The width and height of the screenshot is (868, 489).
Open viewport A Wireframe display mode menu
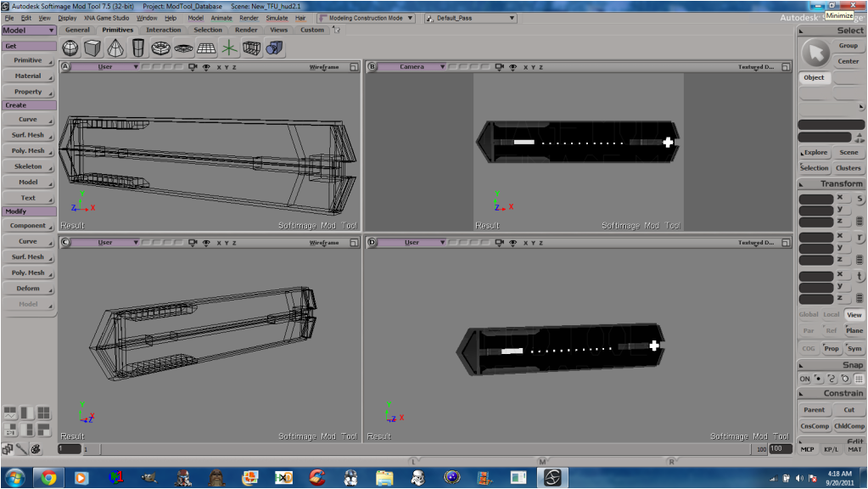coord(324,67)
